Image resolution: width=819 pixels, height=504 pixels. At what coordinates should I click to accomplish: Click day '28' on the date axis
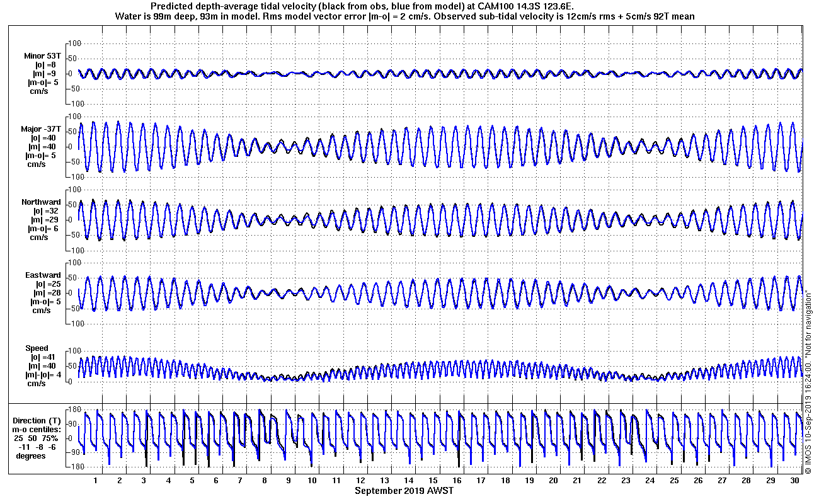coord(747,480)
